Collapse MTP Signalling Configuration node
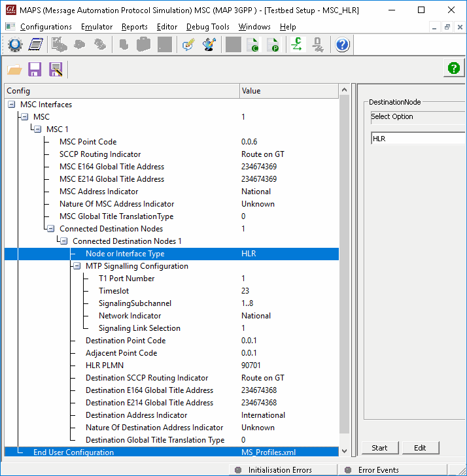The width and height of the screenshot is (467, 476). click(x=77, y=266)
